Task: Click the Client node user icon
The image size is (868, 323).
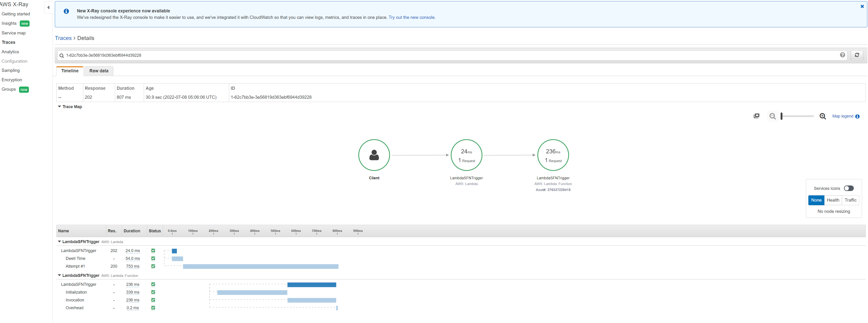Action: [x=374, y=155]
